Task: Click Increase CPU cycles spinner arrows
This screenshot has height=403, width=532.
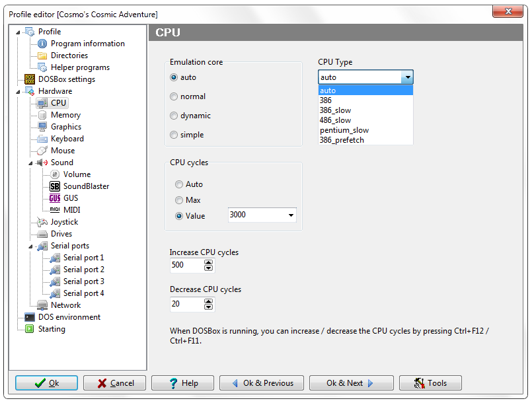Action: coord(208,266)
